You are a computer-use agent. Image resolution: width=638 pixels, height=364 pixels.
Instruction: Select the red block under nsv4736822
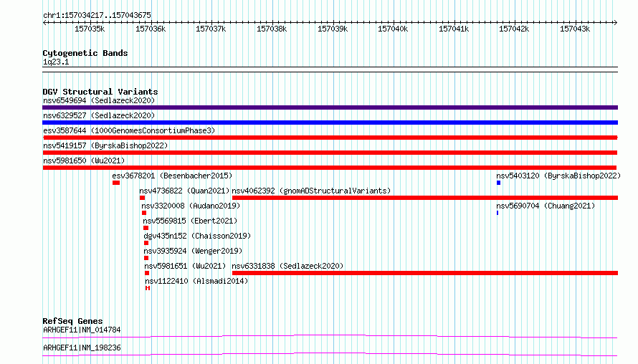click(142, 198)
